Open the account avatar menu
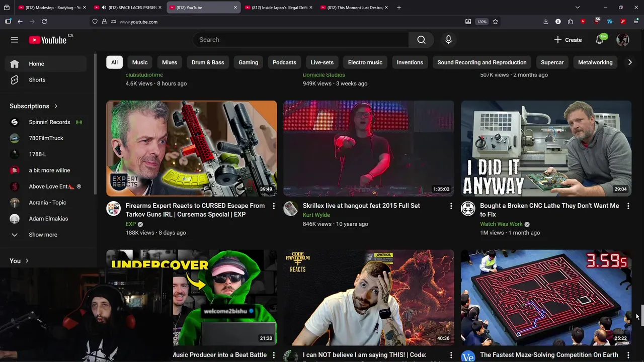Screen dimensions: 644x362 tap(623, 40)
